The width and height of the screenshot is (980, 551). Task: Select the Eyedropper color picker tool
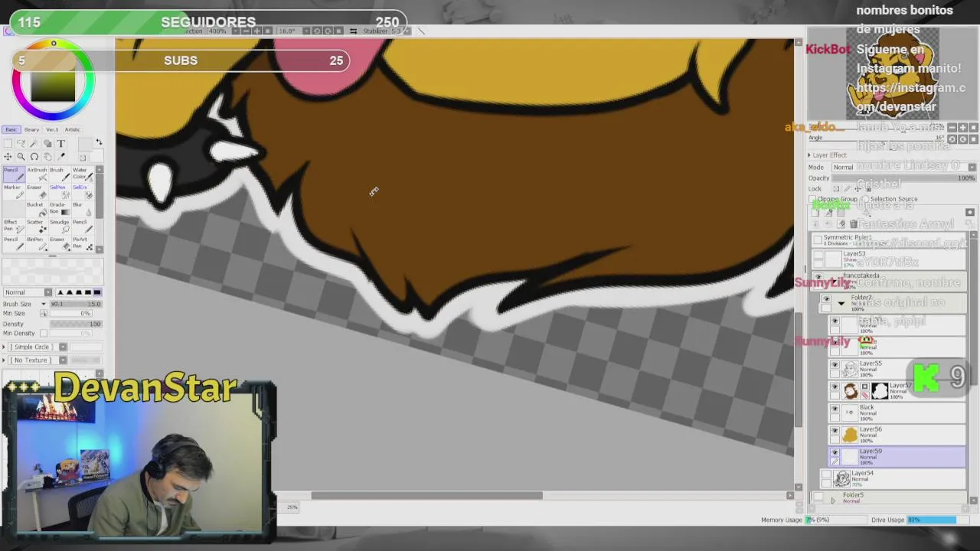(61, 157)
